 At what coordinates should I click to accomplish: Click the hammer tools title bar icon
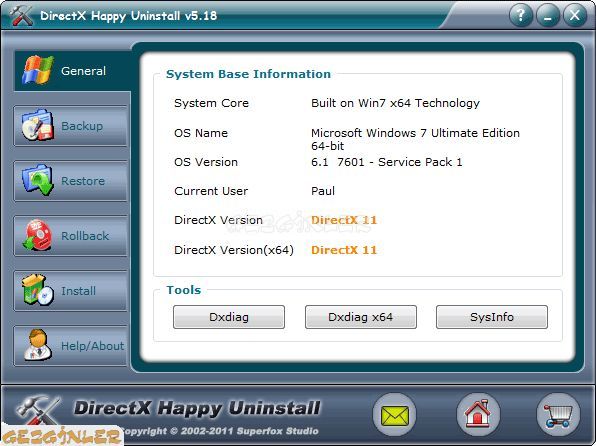21,15
